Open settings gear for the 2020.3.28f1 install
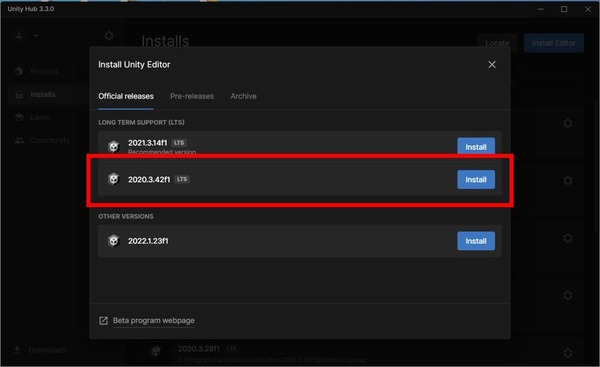The image size is (600, 367). (568, 352)
